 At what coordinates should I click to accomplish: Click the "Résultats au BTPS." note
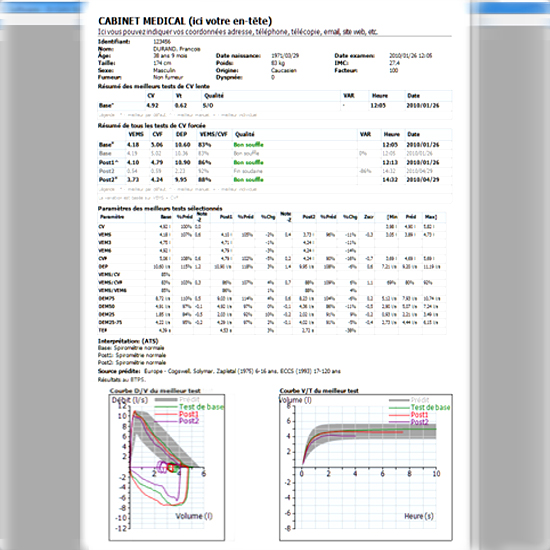click(122, 380)
